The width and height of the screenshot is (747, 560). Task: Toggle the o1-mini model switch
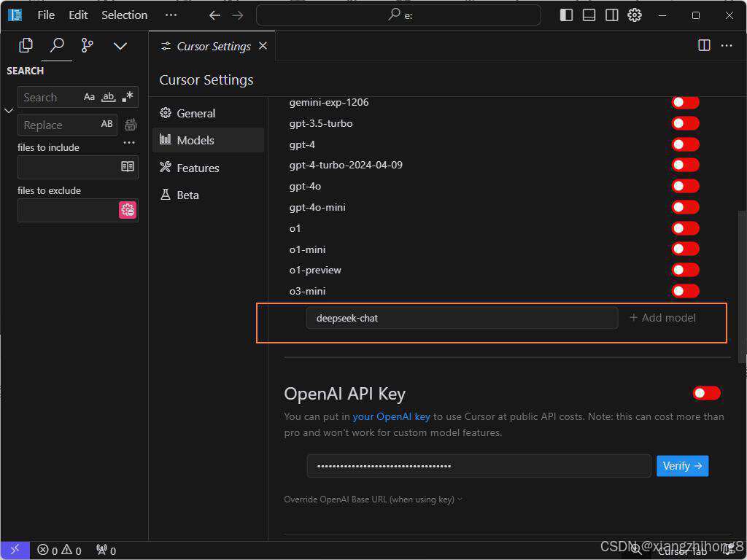coord(685,249)
